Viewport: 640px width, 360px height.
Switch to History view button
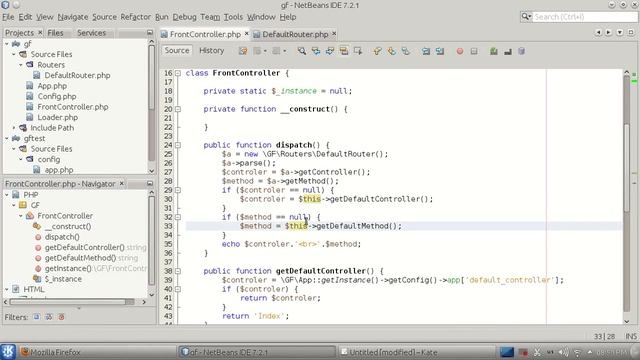pos(211,51)
